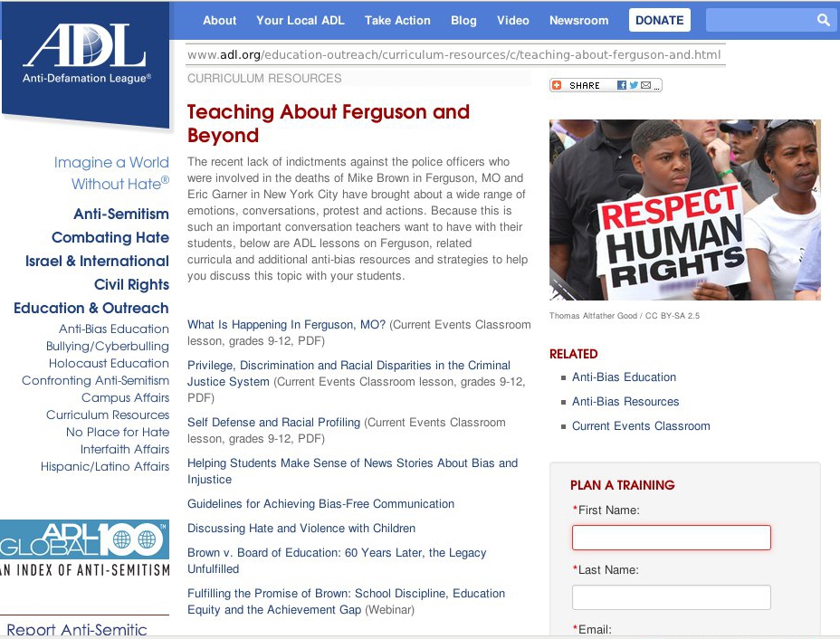Image resolution: width=840 pixels, height=639 pixels.
Task: Share page via Twitter icon
Action: pos(634,85)
